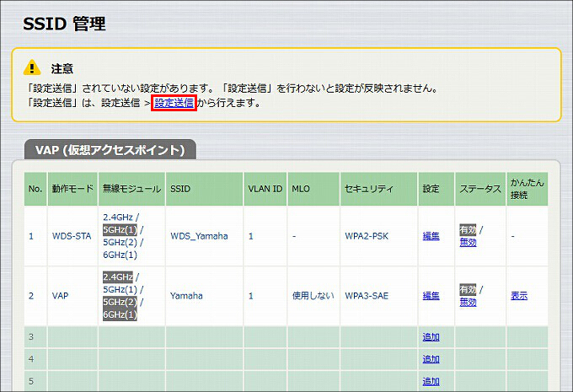The image size is (573, 392).
Task: Disable Yamaha SSID by clicking 無効
Action: [x=468, y=302]
